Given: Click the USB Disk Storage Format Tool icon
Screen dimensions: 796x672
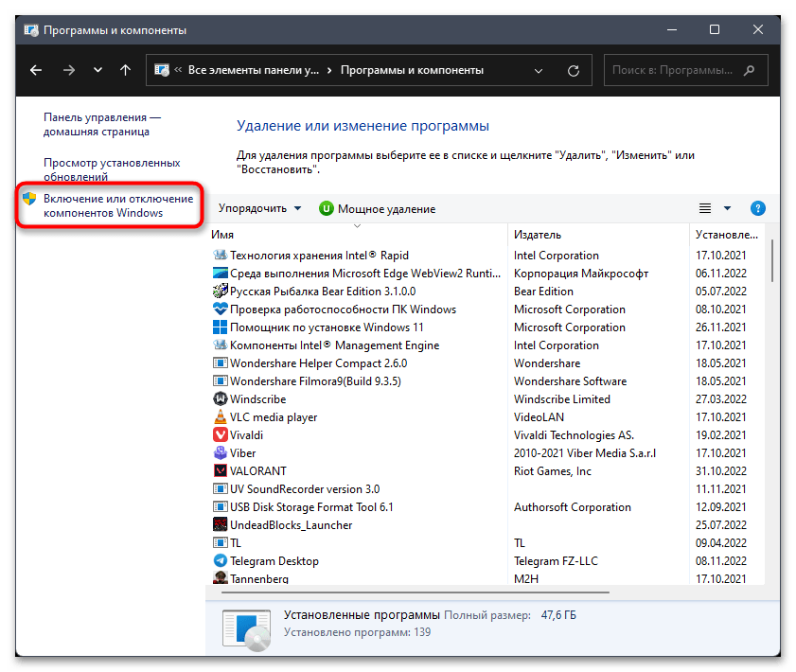Looking at the screenshot, I should (220, 506).
